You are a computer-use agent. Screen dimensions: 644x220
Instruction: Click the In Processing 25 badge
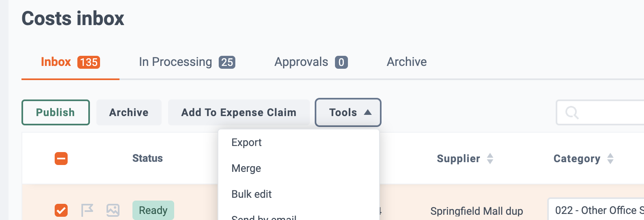(x=227, y=62)
